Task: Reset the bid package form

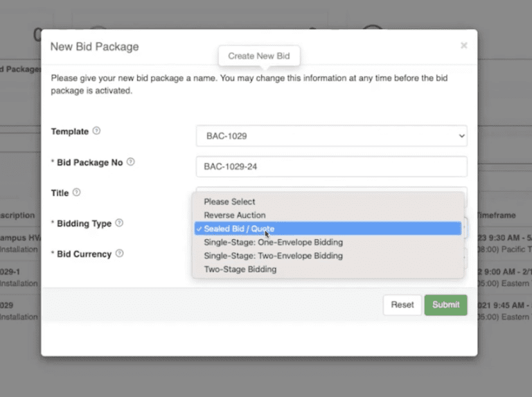Action: pyautogui.click(x=402, y=305)
